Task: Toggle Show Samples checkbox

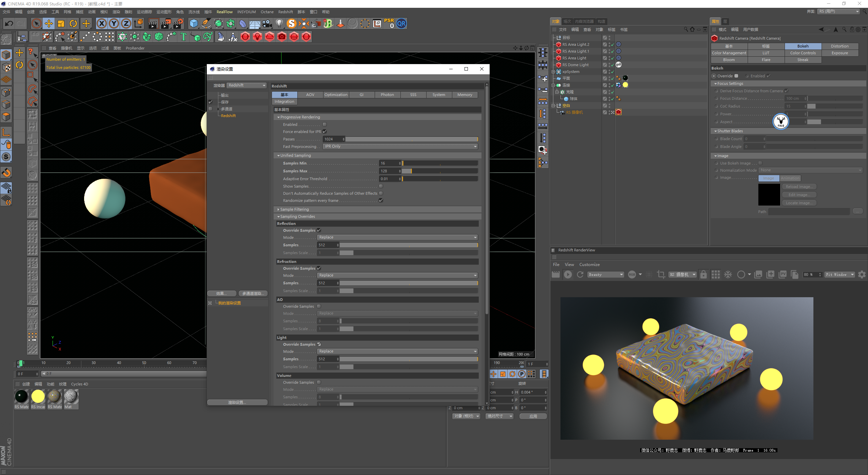Action: tap(381, 186)
